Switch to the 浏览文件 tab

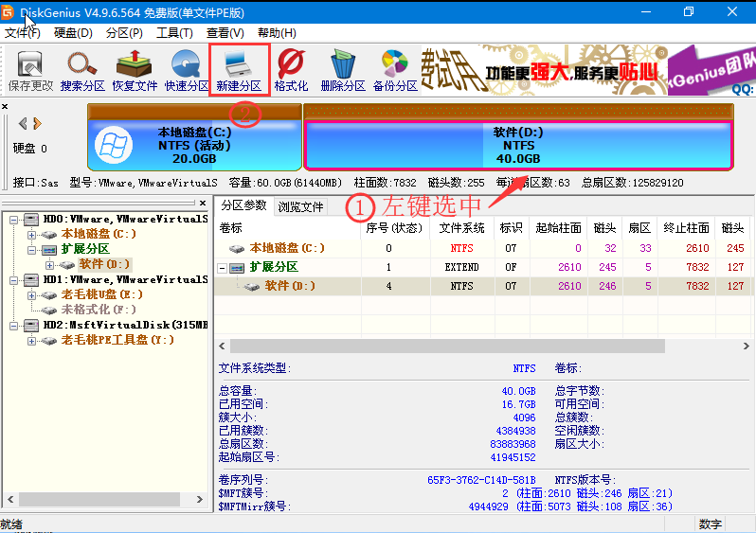coord(300,206)
